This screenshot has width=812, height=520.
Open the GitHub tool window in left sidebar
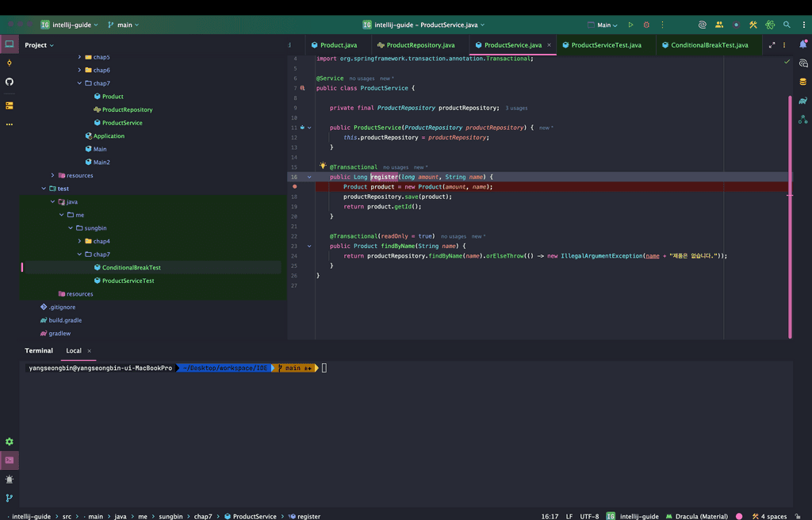click(x=10, y=82)
